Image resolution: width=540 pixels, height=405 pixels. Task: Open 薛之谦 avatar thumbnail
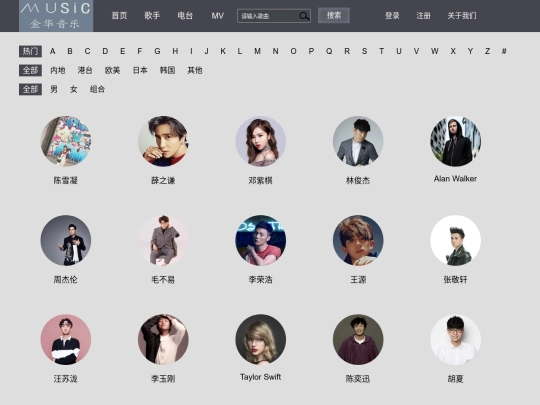pos(163,141)
